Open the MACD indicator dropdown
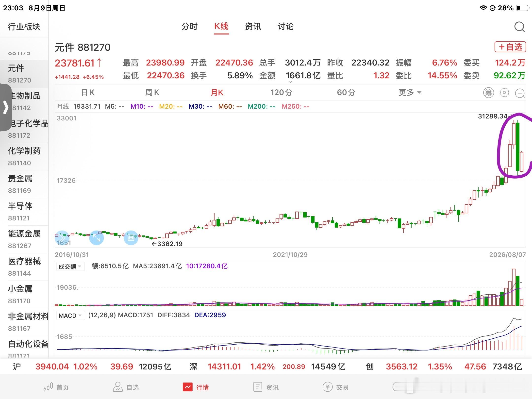Screen dimensions: 532x399 [x=70, y=316]
